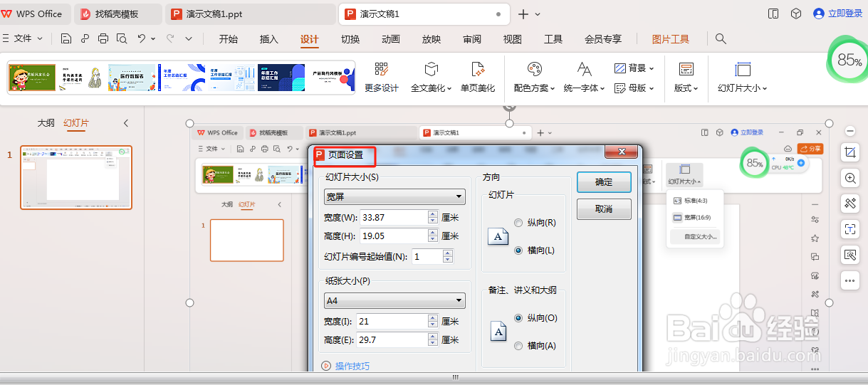Click the orange 分享 button in embedded screenshot

810,149
